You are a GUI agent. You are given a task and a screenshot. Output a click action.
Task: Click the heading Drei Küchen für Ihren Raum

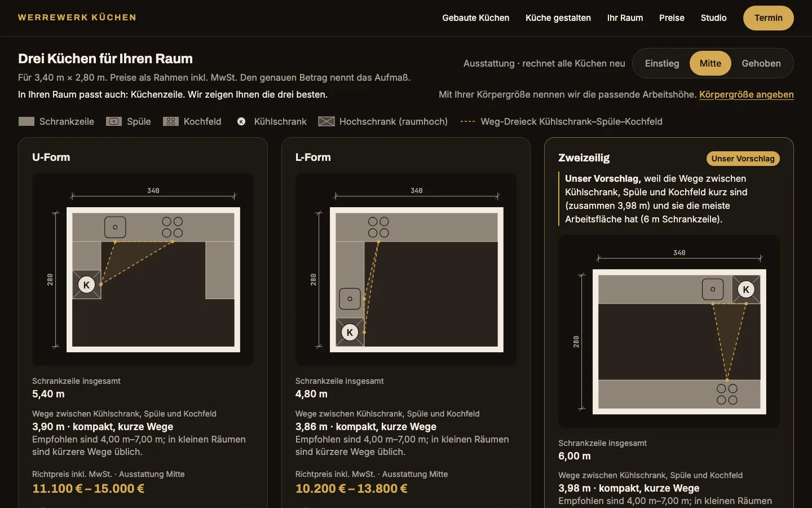point(105,59)
